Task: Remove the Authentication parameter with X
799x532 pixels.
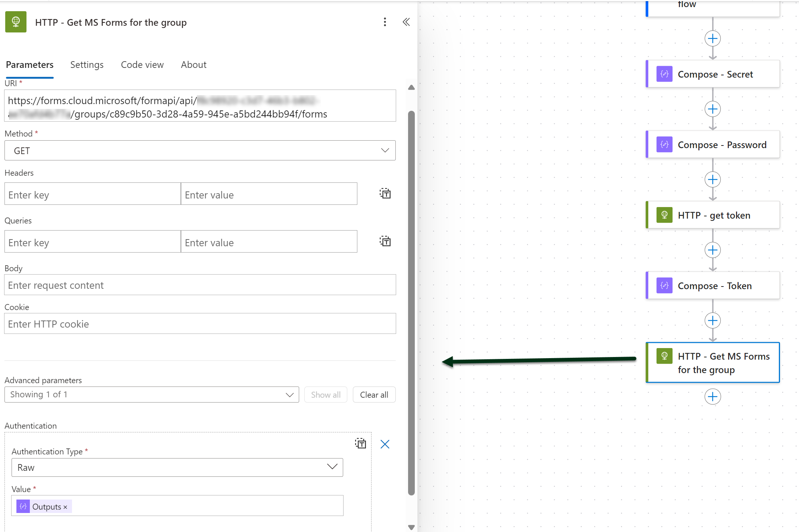Action: 385,444
